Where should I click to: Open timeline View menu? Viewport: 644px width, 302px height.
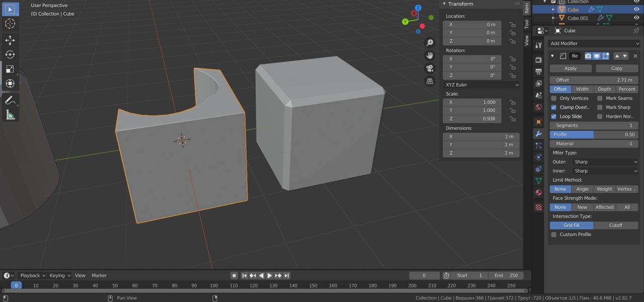80,275
